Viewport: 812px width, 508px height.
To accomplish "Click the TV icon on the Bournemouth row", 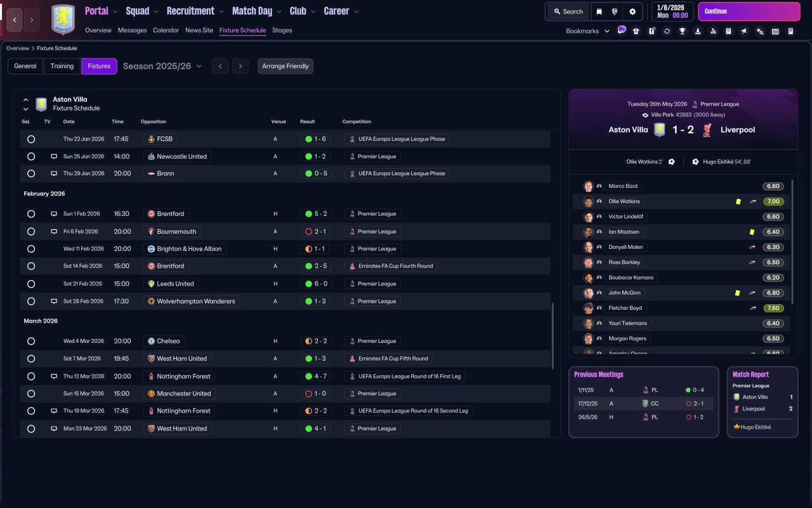I will (x=54, y=232).
